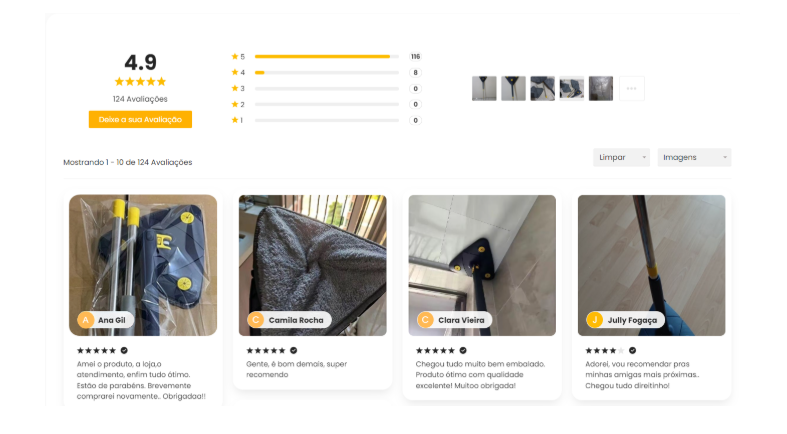Open Ana Gil's review photo

click(142, 250)
